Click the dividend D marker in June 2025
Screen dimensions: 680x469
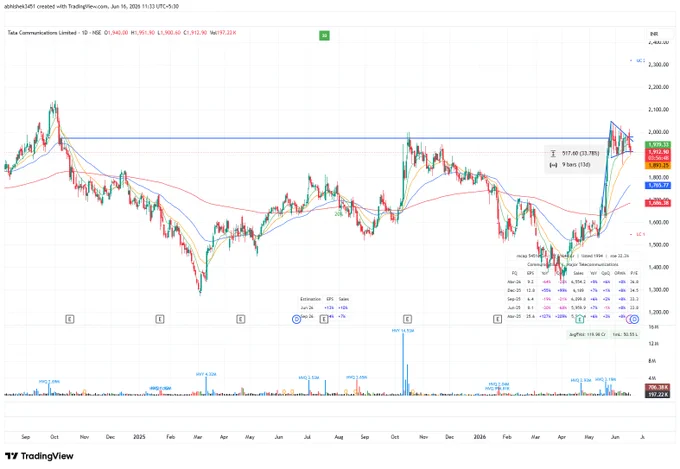(x=297, y=319)
